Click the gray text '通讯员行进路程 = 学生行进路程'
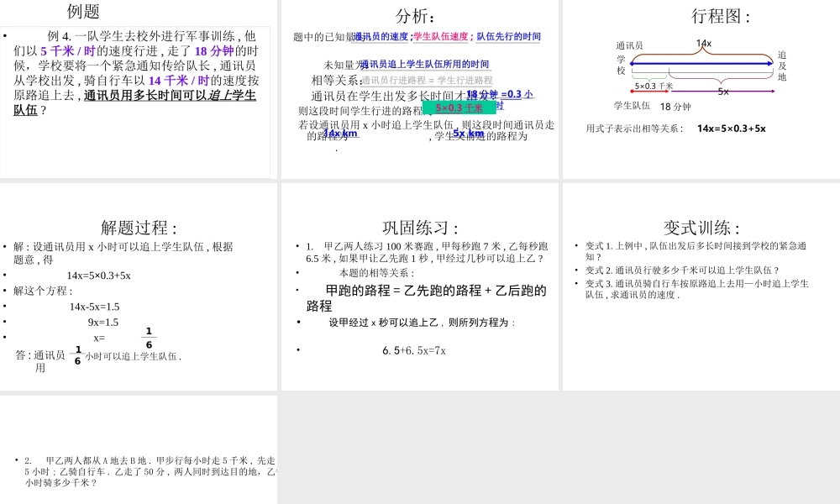 point(427,81)
